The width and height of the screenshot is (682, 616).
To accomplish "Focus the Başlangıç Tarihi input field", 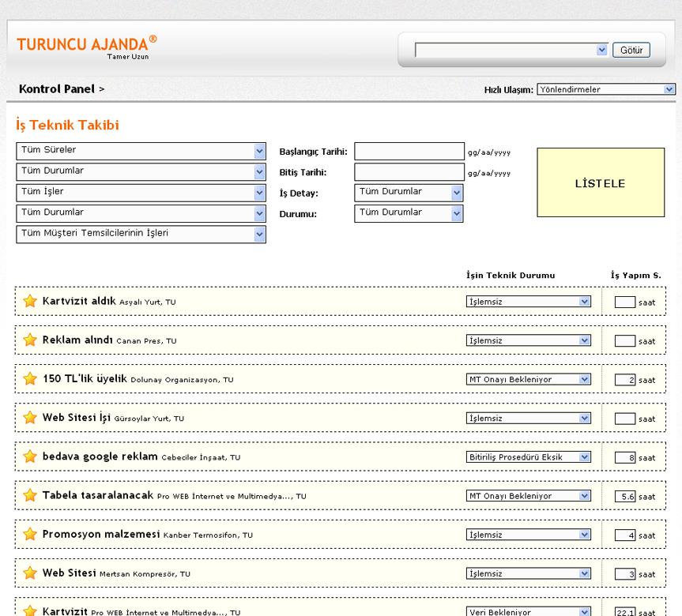I will coord(409,151).
